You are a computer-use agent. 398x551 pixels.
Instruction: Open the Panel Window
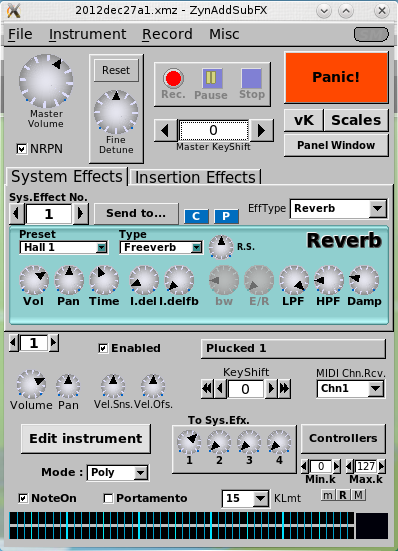[336, 145]
